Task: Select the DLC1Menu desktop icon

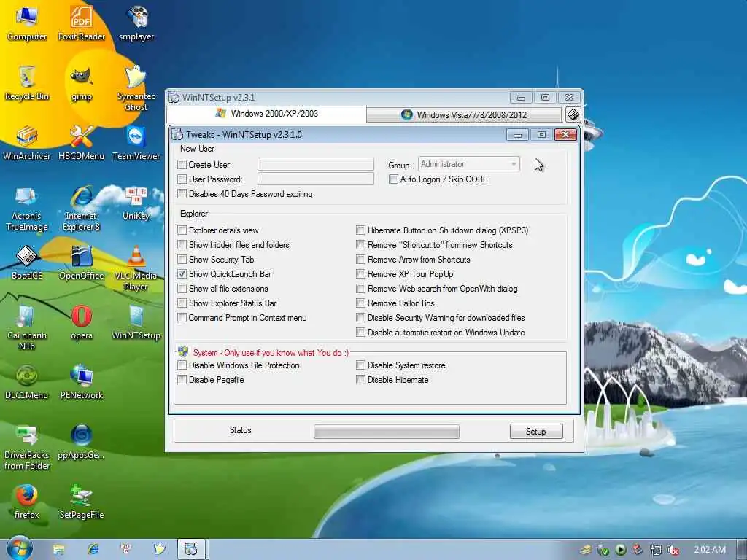Action: click(27, 382)
